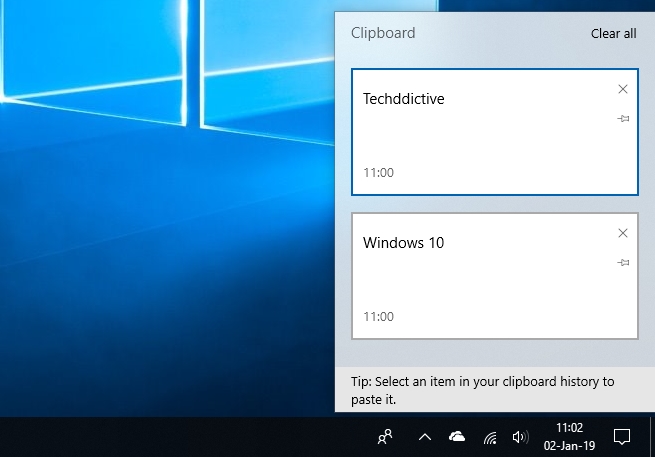Image resolution: width=655 pixels, height=457 pixels.
Task: Delete the Techddictive clipboard entry
Action: click(622, 89)
